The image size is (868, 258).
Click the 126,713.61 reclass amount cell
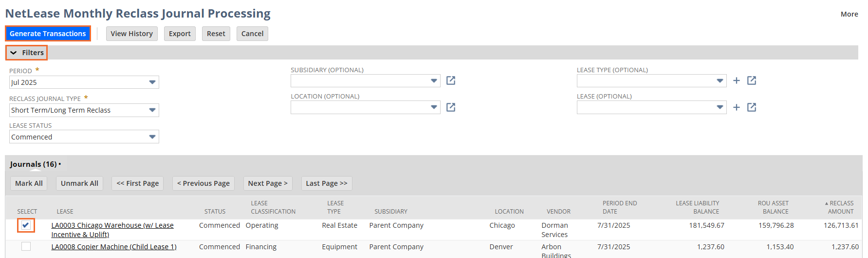coord(841,225)
